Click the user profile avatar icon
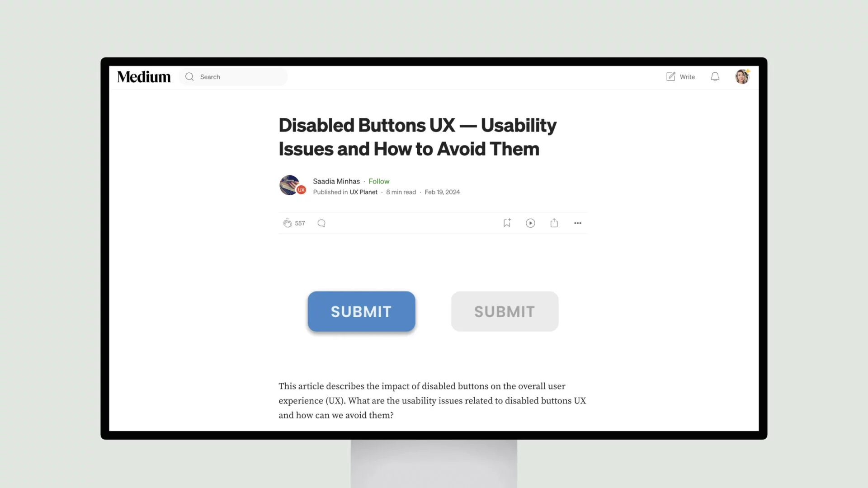This screenshot has height=488, width=868. click(x=742, y=76)
